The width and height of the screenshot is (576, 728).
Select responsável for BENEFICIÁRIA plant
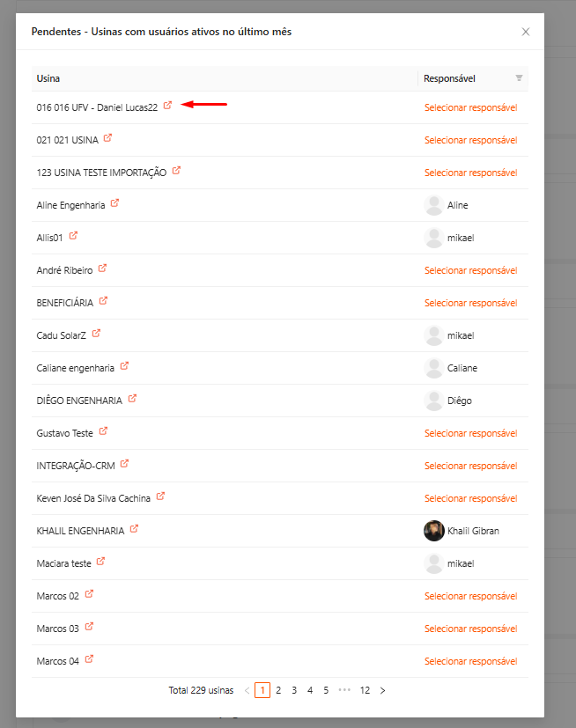point(470,303)
